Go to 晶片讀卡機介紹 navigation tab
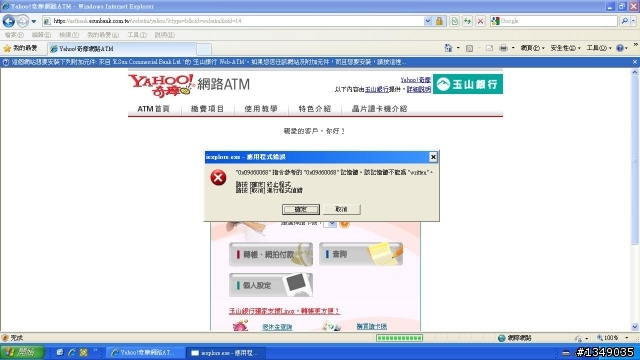Image resolution: width=640 pixels, height=360 pixels. tap(379, 109)
